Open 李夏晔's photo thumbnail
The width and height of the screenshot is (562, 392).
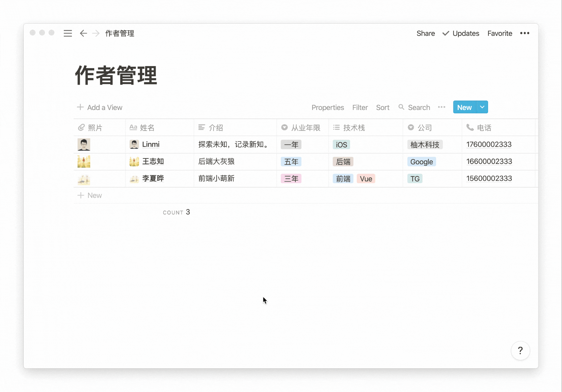[84, 179]
